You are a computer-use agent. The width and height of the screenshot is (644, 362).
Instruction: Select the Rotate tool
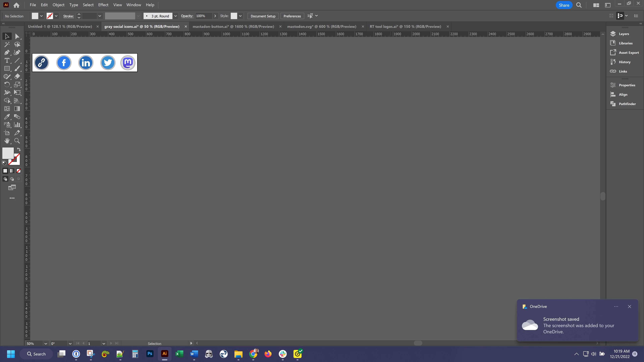7,85
